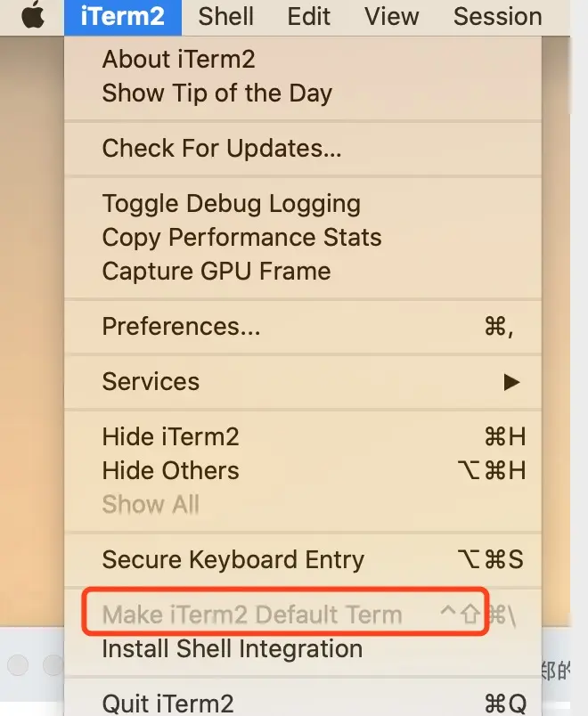This screenshot has height=716, width=588.
Task: Select Install Shell Integration
Action: coord(232,649)
